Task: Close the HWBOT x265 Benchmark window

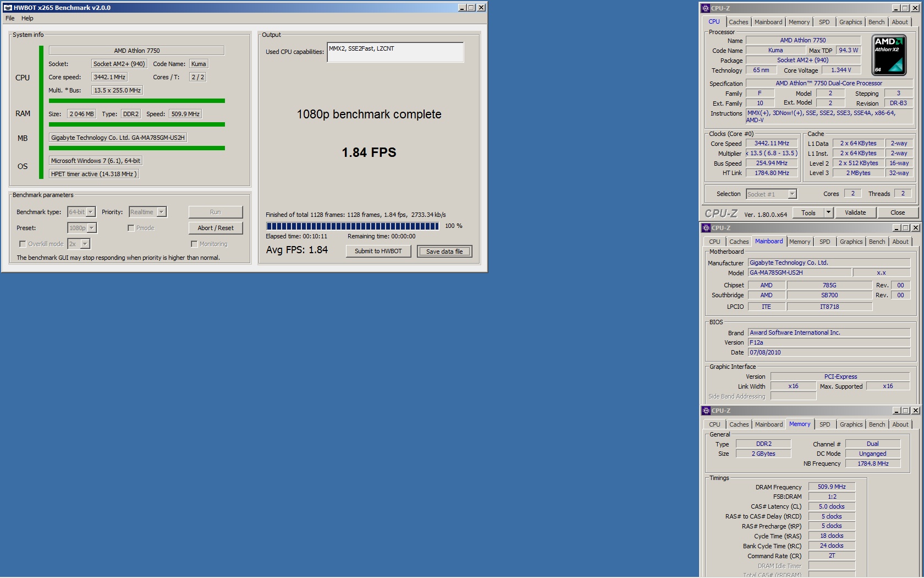Action: [481, 8]
